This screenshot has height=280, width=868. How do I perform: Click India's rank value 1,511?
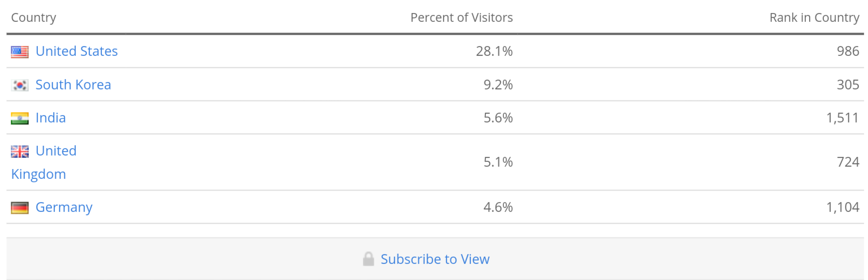tap(842, 118)
